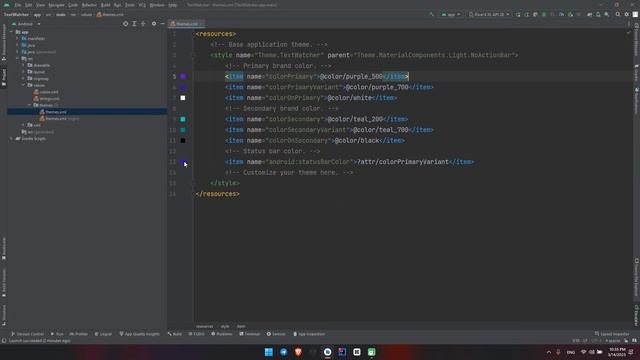Expand the layout folder
Screen dimensions: 640x360
23,72
